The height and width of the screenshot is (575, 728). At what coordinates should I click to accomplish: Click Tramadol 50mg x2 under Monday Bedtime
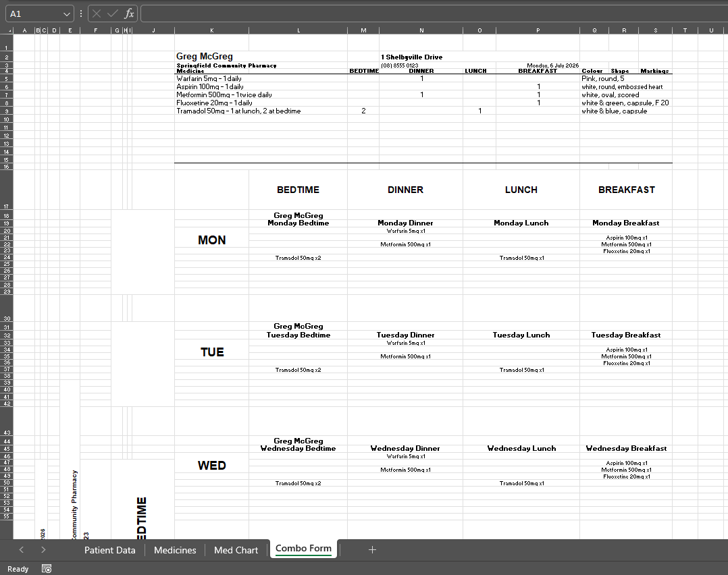(298, 258)
